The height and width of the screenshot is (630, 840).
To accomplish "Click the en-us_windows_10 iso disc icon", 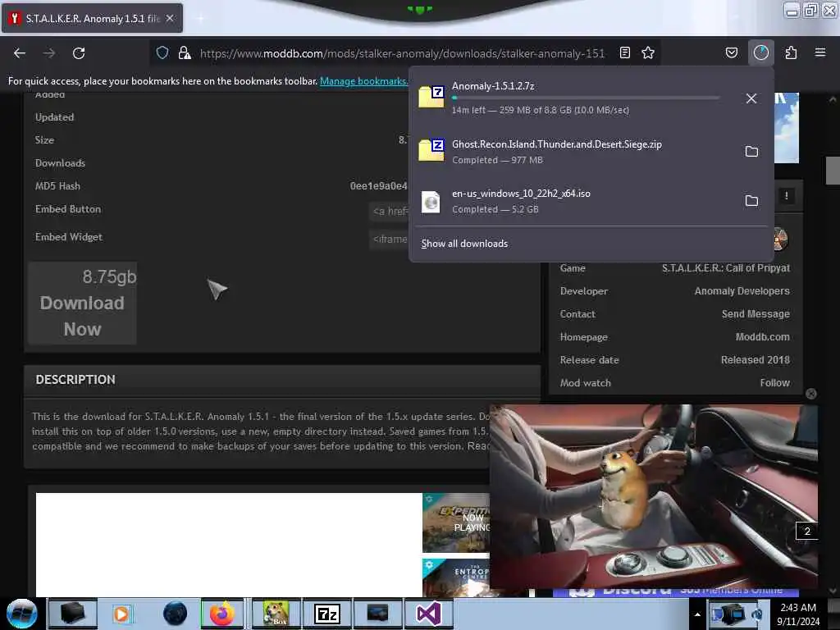I will pos(431,202).
